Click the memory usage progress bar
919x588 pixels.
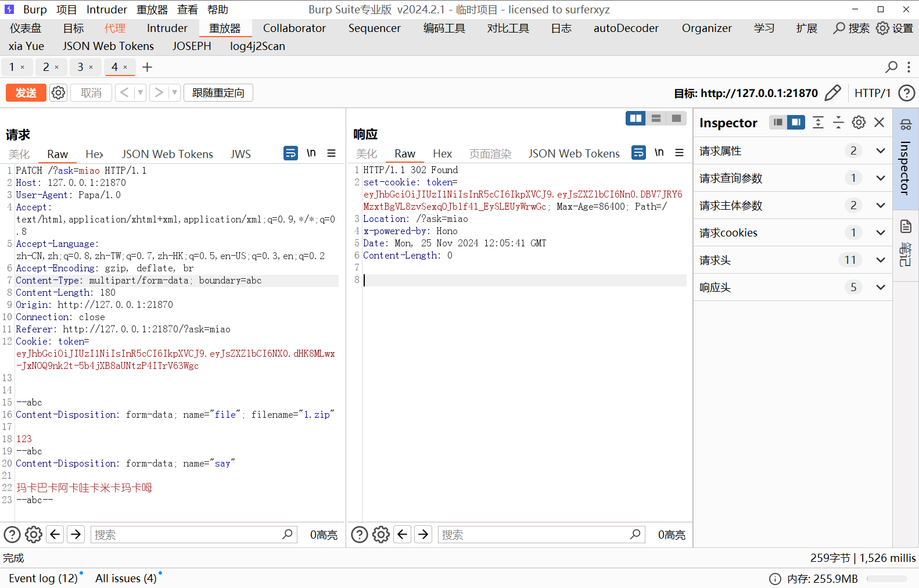[887, 579]
